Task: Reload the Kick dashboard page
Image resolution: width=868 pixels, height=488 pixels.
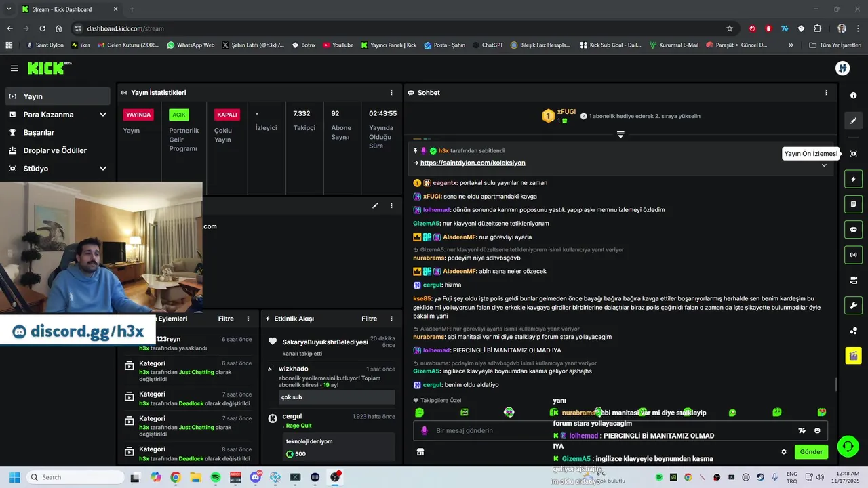Action: pyautogui.click(x=42, y=28)
